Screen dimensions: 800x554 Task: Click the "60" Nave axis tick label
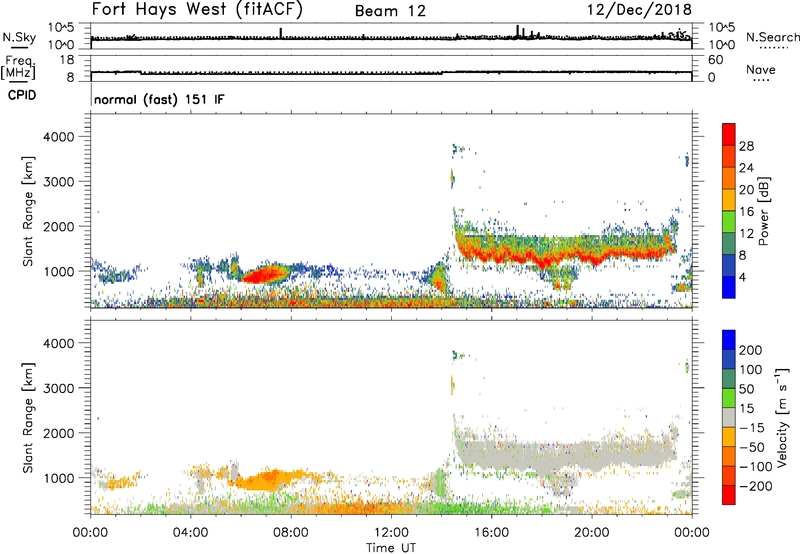716,60
